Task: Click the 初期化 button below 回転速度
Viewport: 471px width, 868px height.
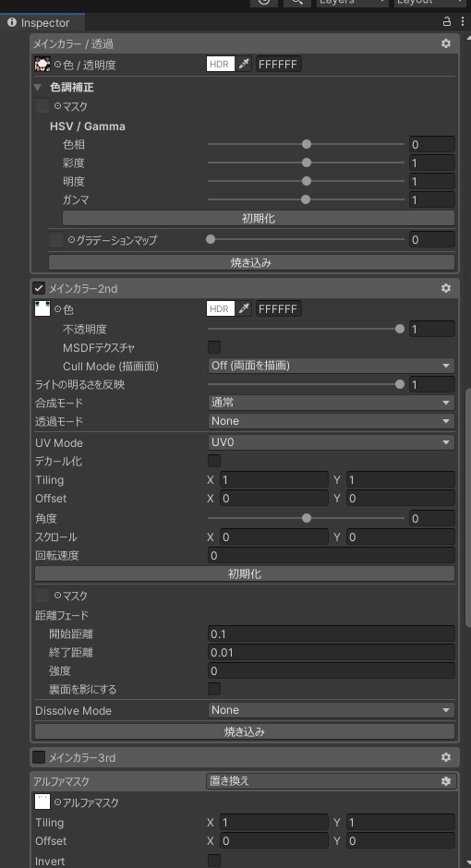Action: click(245, 573)
